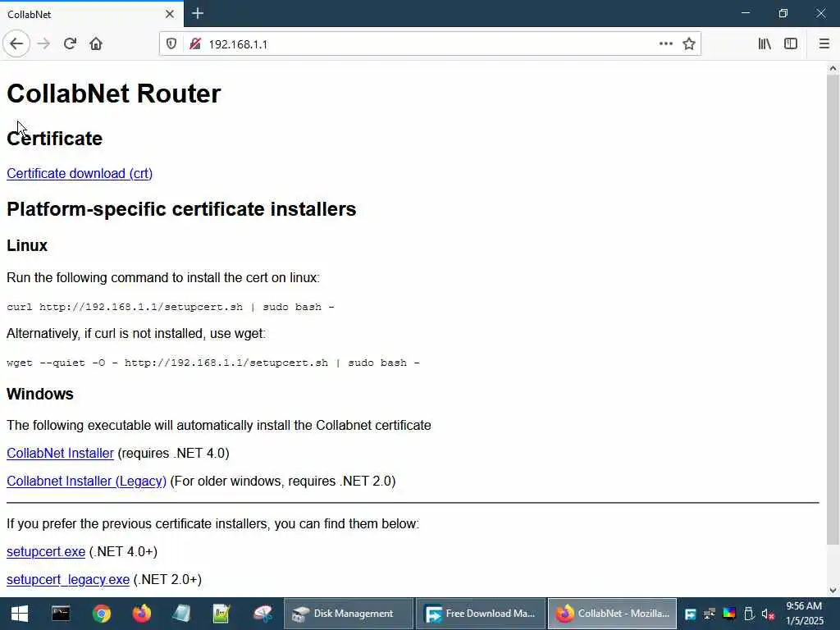The width and height of the screenshot is (840, 630).
Task: Click the curl setupcert.sh command text
Action: click(171, 307)
